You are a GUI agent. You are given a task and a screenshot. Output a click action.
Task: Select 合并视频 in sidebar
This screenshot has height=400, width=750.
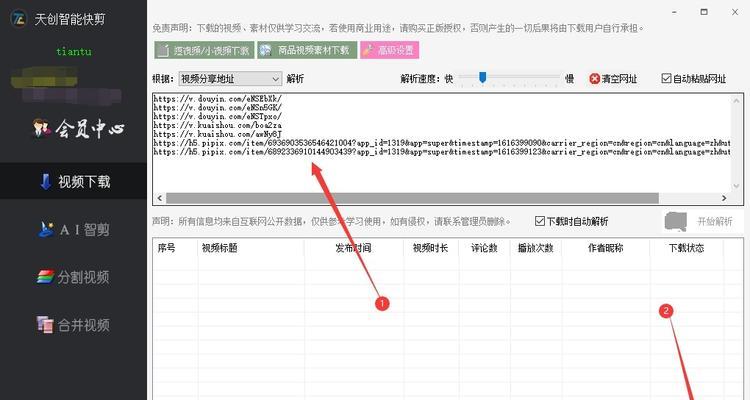coord(74,325)
